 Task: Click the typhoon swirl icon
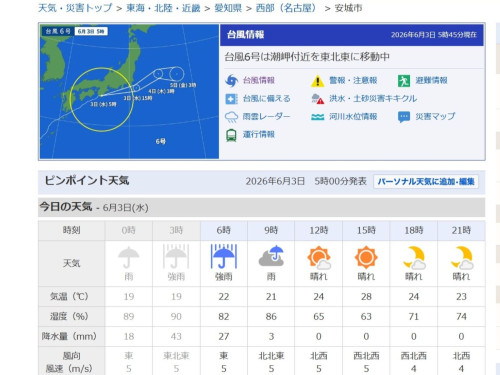(x=232, y=81)
